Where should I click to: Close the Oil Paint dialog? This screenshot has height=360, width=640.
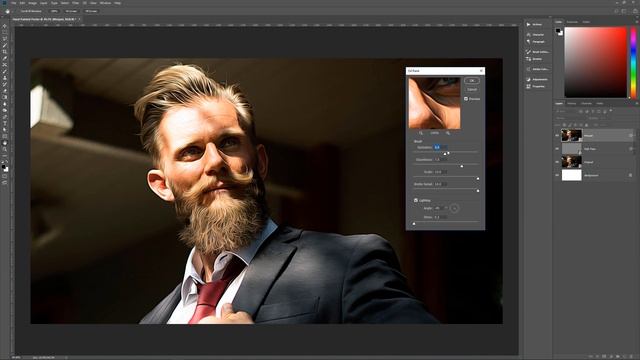[x=481, y=71]
